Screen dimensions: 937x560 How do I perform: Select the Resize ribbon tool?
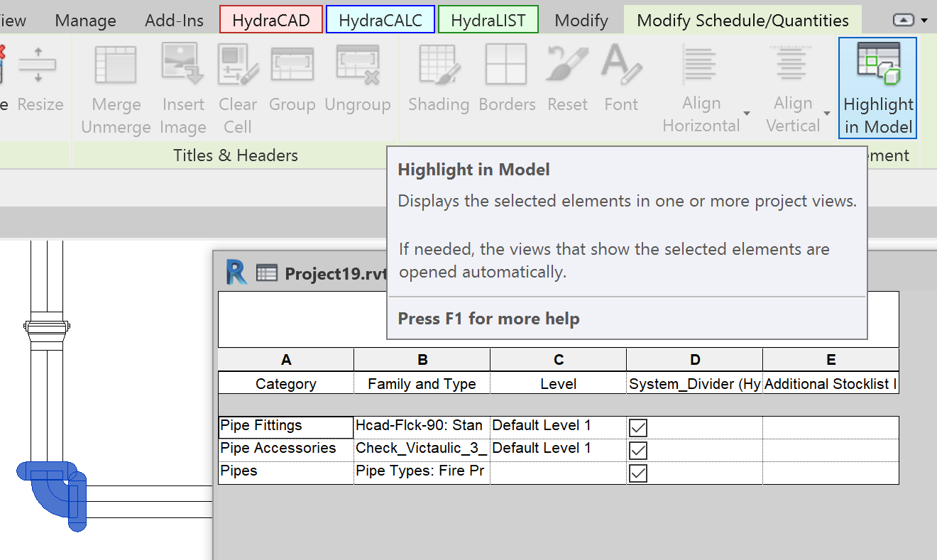[x=40, y=79]
